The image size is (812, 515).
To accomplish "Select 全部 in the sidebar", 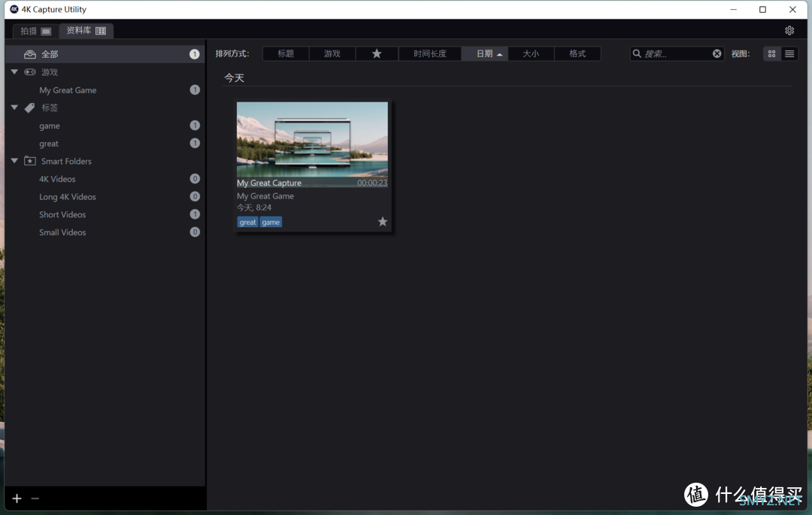I will tap(105, 54).
